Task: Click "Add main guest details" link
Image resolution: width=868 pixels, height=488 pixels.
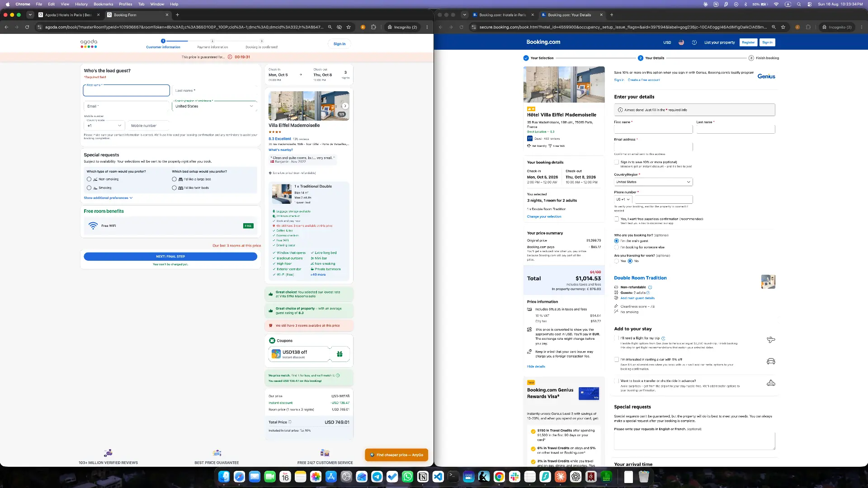Action: click(637, 298)
